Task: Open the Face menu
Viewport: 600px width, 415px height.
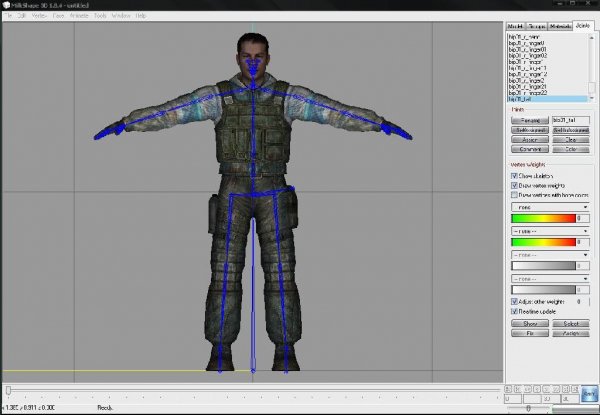Action: click(x=58, y=16)
